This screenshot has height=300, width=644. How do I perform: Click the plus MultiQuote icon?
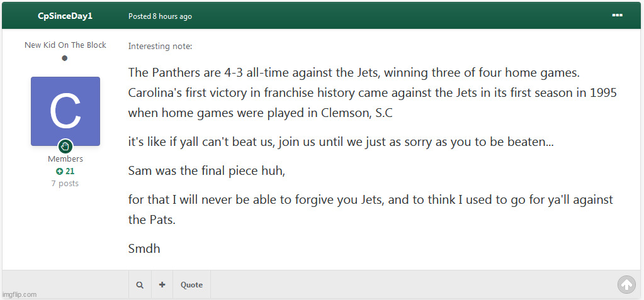coord(162,285)
